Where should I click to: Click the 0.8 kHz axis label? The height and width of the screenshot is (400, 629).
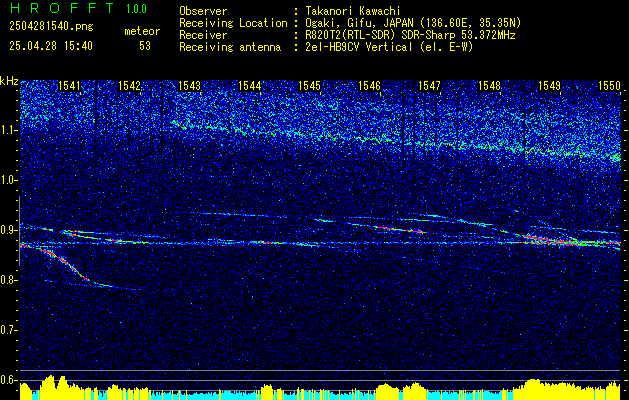[9, 280]
